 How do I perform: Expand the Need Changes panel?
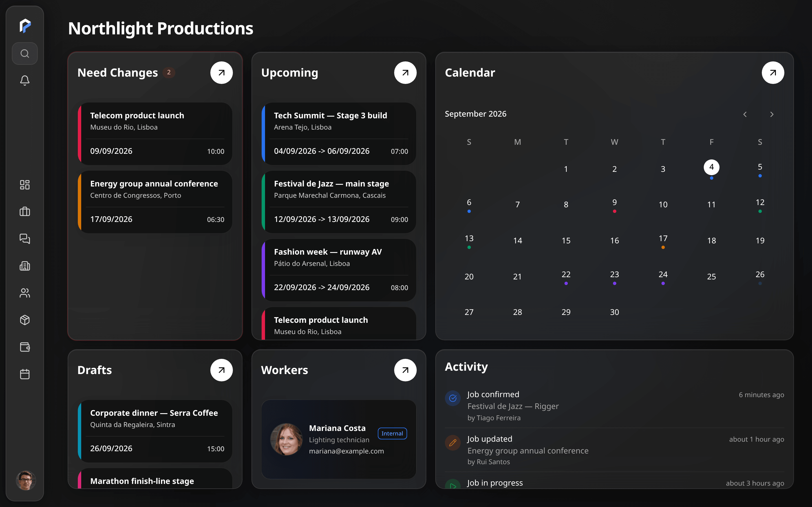[221, 73]
